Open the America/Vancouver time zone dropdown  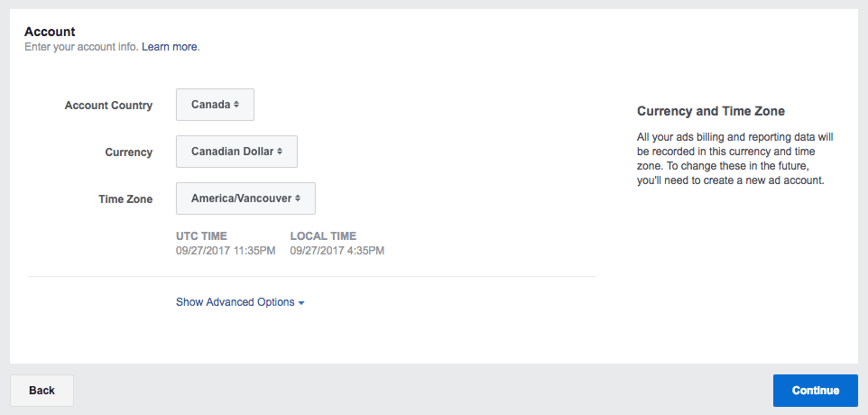(245, 198)
